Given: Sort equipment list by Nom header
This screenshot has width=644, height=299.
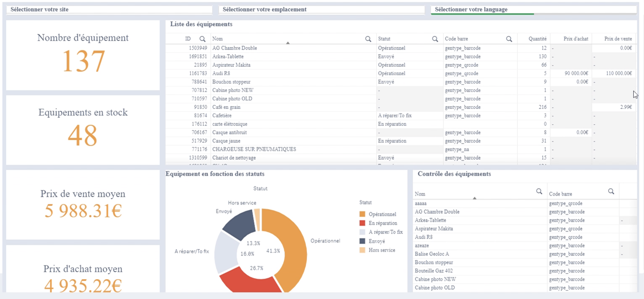Looking at the screenshot, I should click(217, 39).
